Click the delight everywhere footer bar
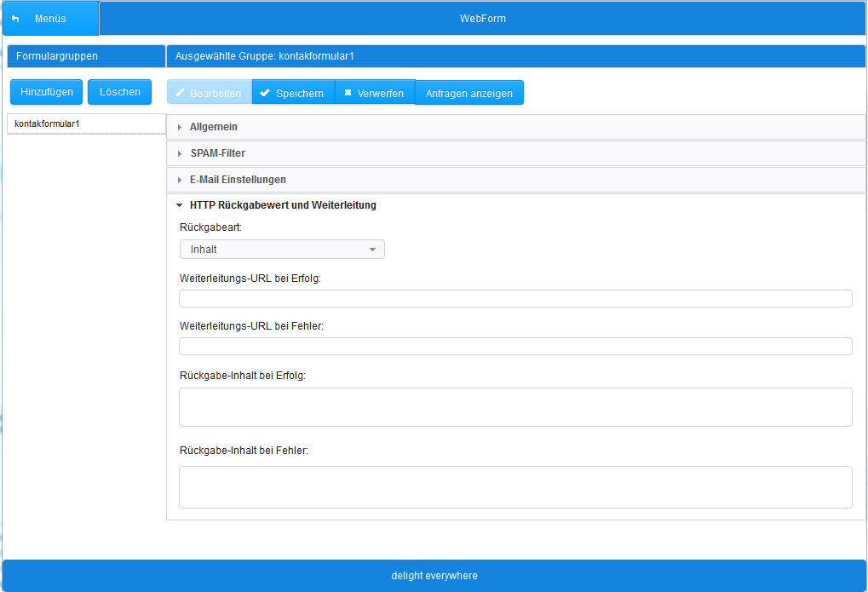 pyautogui.click(x=434, y=576)
